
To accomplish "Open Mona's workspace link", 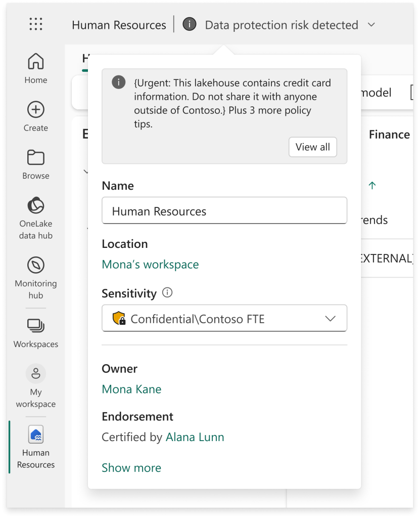I will (x=150, y=264).
